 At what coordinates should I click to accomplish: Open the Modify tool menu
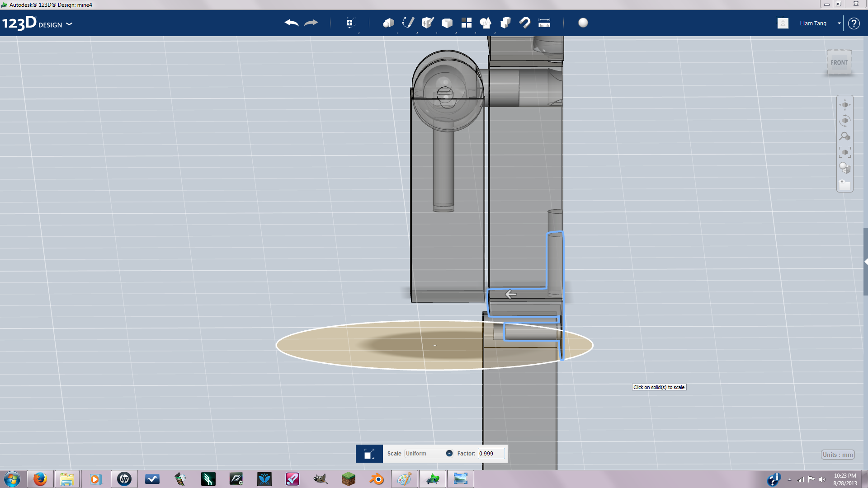447,23
